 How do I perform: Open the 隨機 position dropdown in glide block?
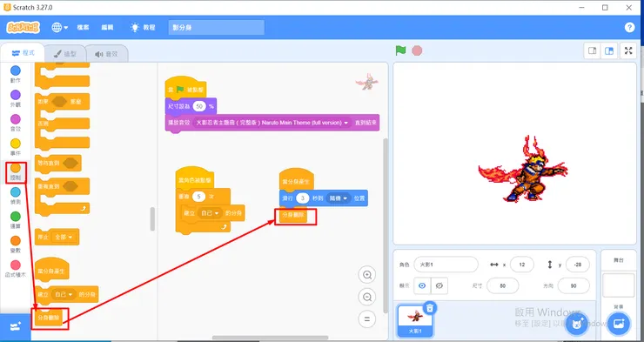click(339, 198)
